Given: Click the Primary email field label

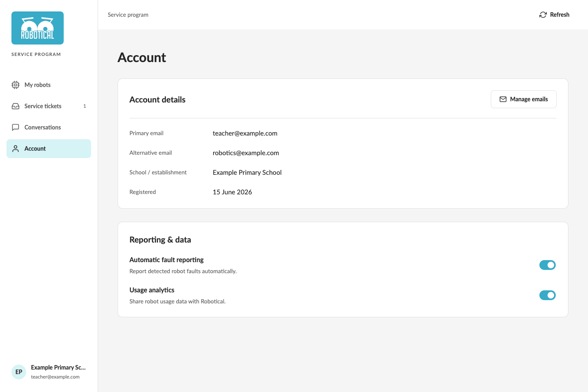Looking at the screenshot, I should coord(146,133).
